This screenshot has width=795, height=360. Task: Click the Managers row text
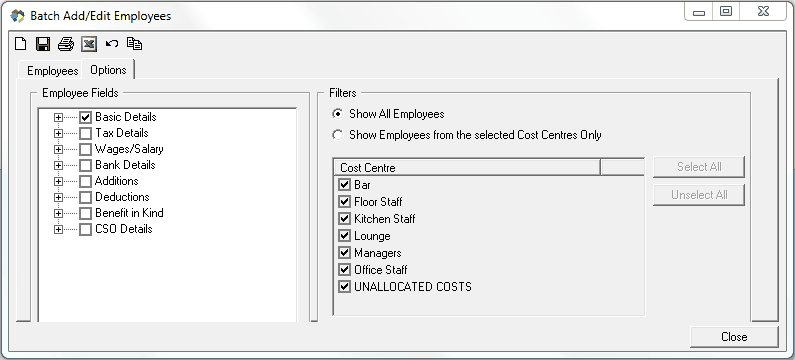point(378,253)
